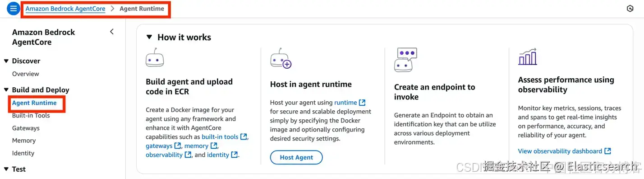Go to Memory in the sidebar
Screen dimensions: 644x179
pyautogui.click(x=24, y=141)
